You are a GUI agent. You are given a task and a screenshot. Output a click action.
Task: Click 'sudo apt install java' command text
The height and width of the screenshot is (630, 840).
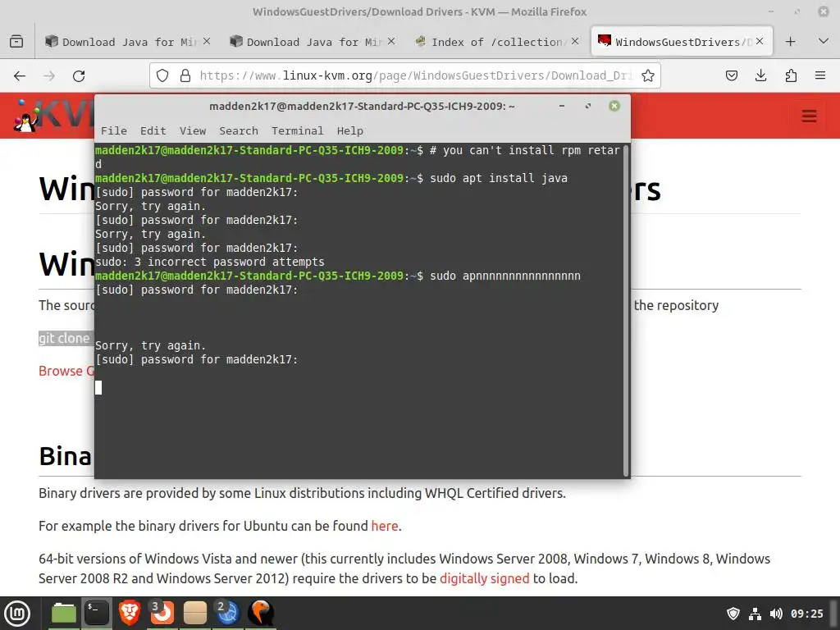[x=498, y=178]
